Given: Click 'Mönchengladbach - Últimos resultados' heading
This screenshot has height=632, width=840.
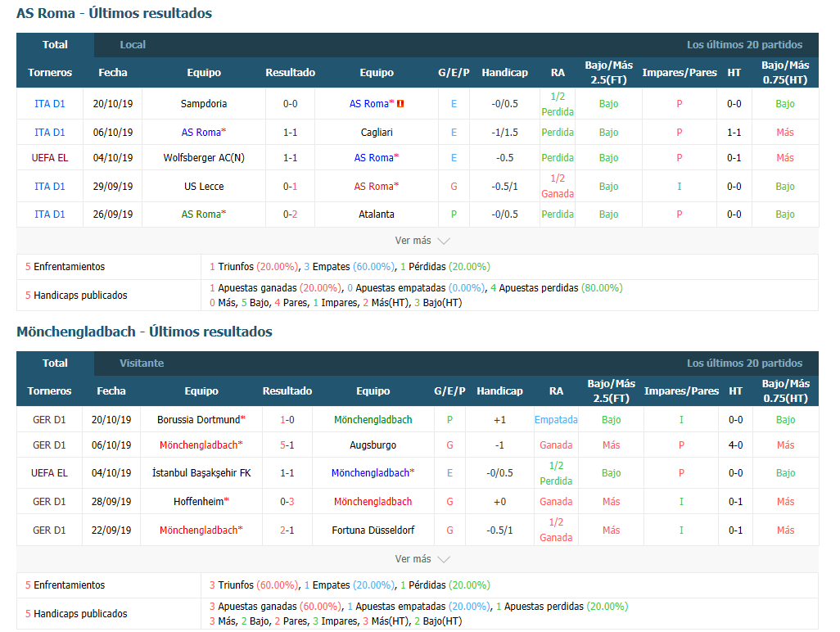Looking at the screenshot, I should pos(144,332).
